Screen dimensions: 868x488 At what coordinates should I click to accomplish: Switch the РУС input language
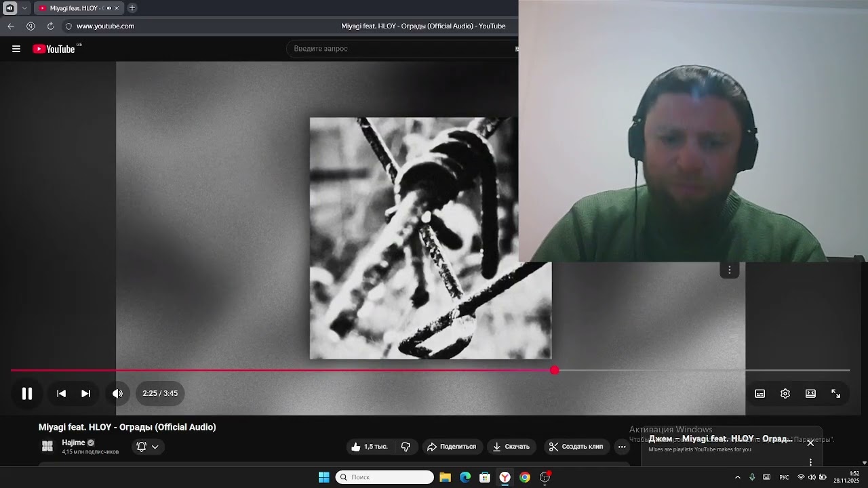coord(784,477)
